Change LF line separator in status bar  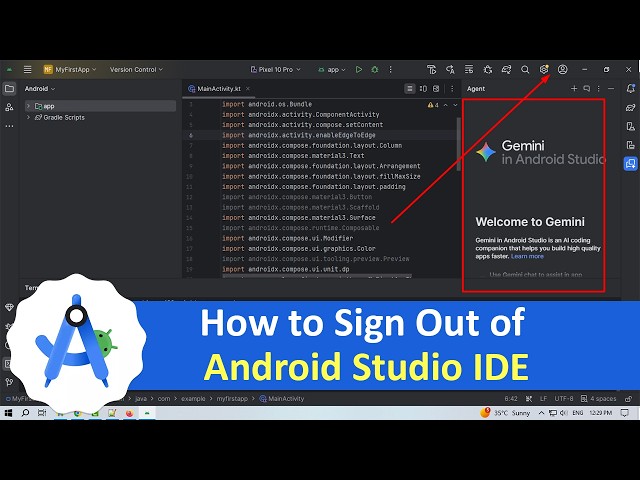click(x=543, y=399)
